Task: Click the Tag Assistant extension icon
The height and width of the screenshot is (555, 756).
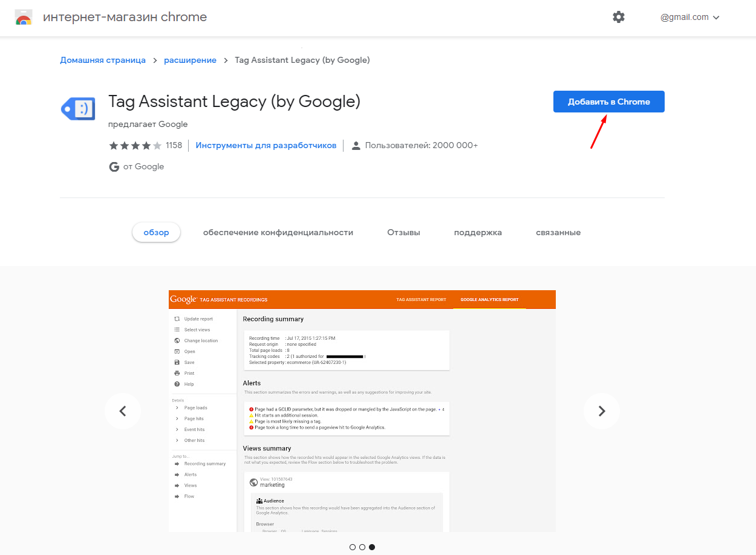Action: [x=78, y=109]
